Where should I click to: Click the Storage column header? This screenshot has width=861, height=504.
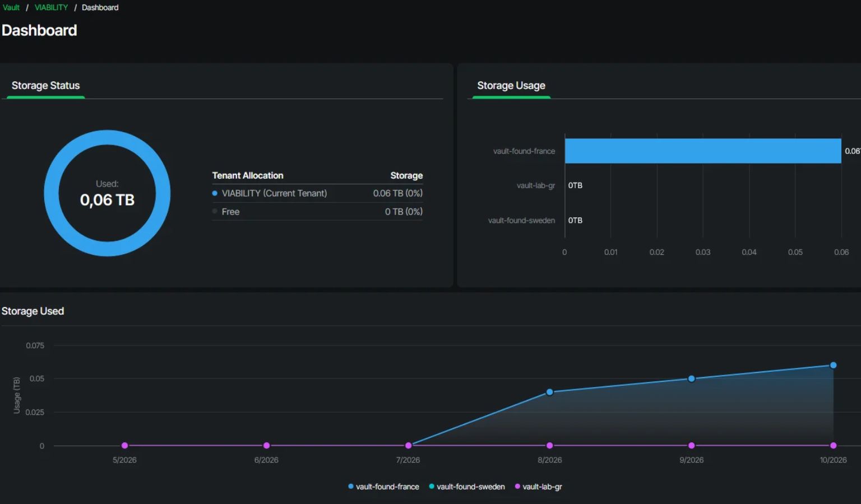click(406, 175)
